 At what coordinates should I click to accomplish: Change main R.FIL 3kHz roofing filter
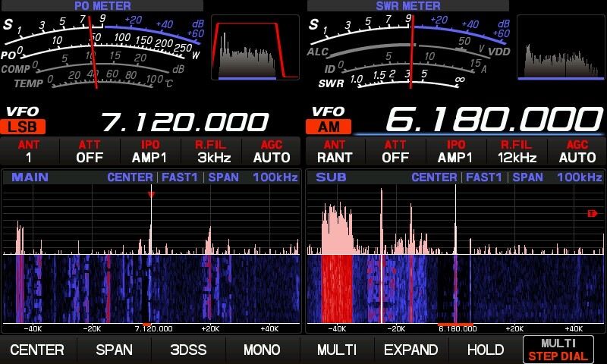coord(211,152)
